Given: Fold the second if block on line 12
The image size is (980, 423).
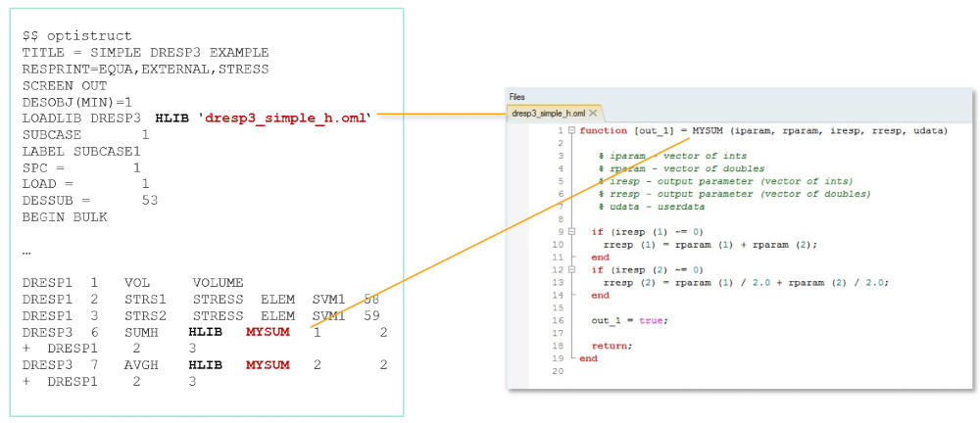Looking at the screenshot, I should 571,269.
